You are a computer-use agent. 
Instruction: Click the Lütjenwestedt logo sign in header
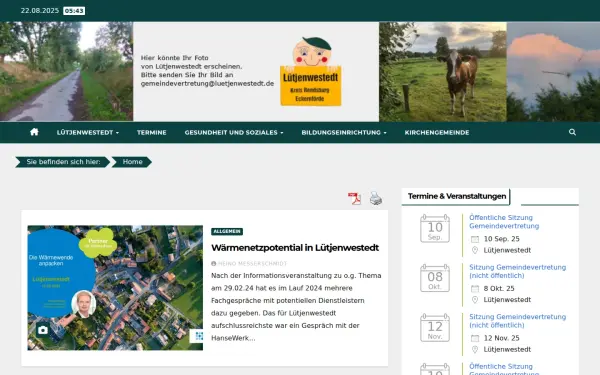[x=311, y=72]
